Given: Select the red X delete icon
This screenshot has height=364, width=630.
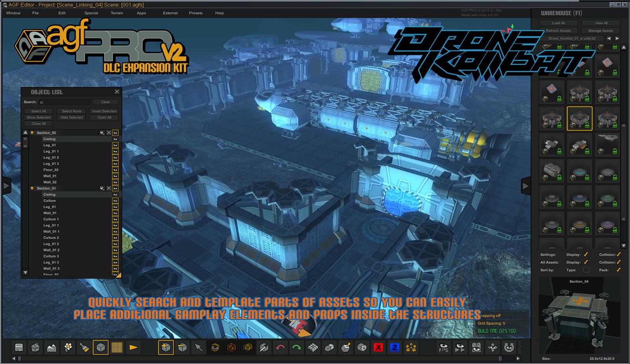Looking at the screenshot, I should coord(378,347).
